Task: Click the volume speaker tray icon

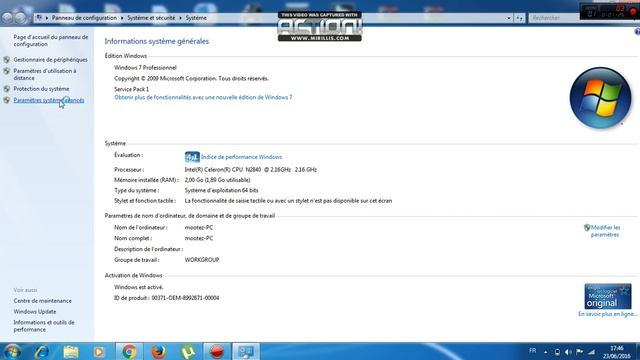Action: (569, 352)
